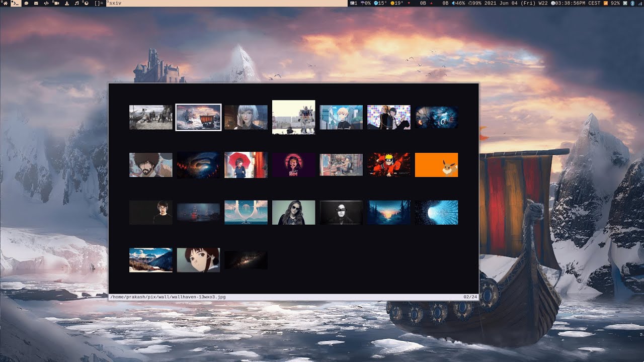The height and width of the screenshot is (362, 644).
Task: Open the downloads workspace tag icon
Action: click(x=67, y=3)
